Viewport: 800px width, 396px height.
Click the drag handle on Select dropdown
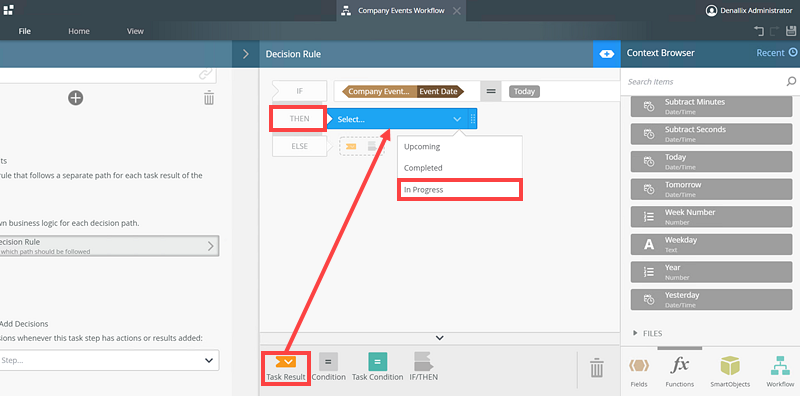click(x=472, y=119)
